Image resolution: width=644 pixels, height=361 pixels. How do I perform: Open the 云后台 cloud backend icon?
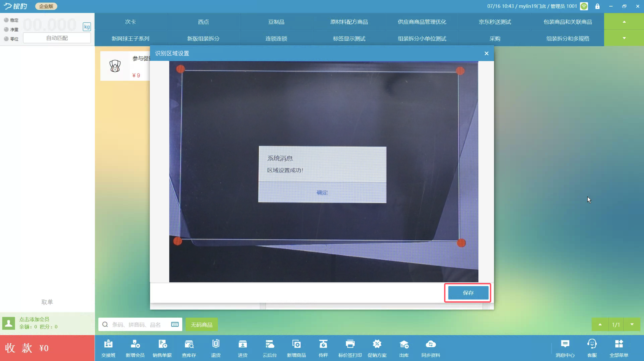270,348
